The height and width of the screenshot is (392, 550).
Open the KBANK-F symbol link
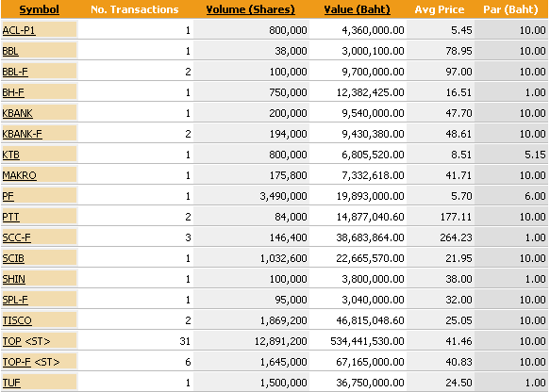coord(22,134)
